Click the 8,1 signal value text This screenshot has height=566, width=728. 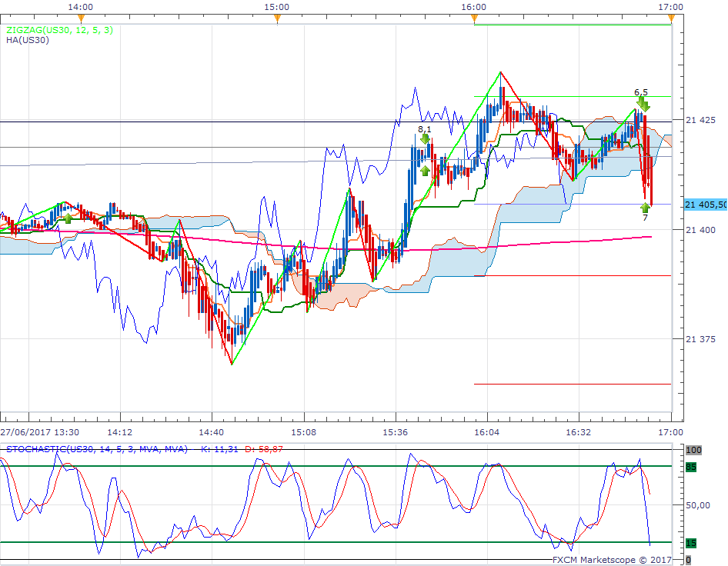[424, 129]
